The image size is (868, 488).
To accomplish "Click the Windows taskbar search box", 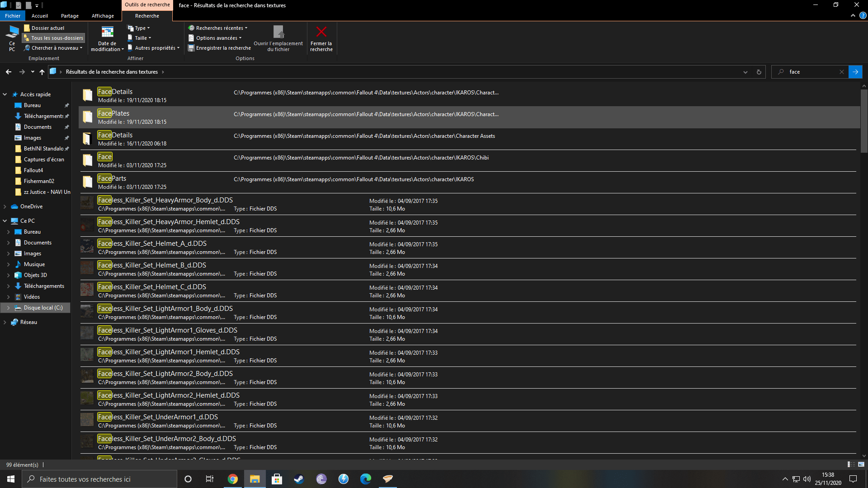I will click(x=99, y=479).
